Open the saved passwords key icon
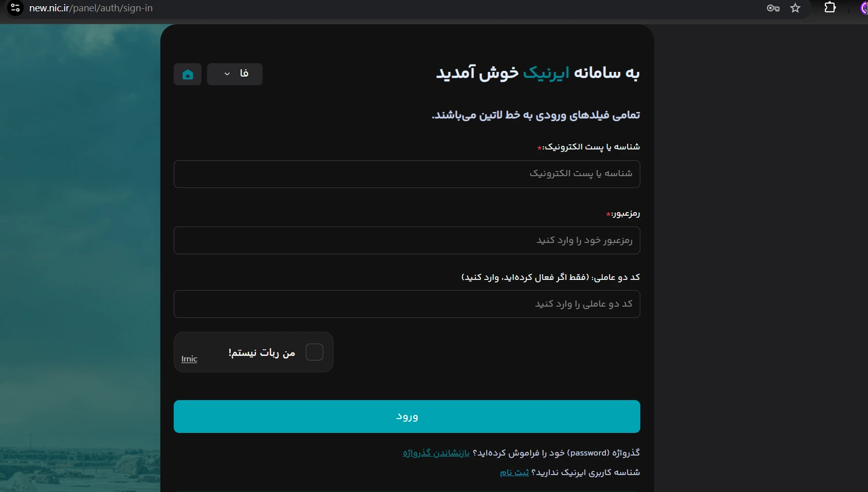868x492 pixels. (773, 8)
